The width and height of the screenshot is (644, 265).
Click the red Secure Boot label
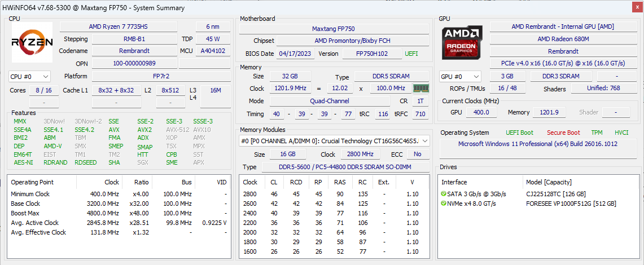(x=563, y=132)
